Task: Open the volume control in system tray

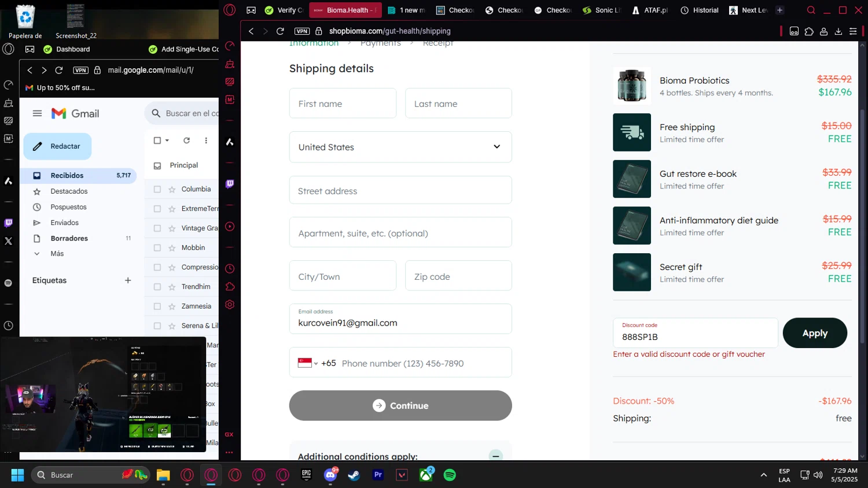Action: (818, 475)
